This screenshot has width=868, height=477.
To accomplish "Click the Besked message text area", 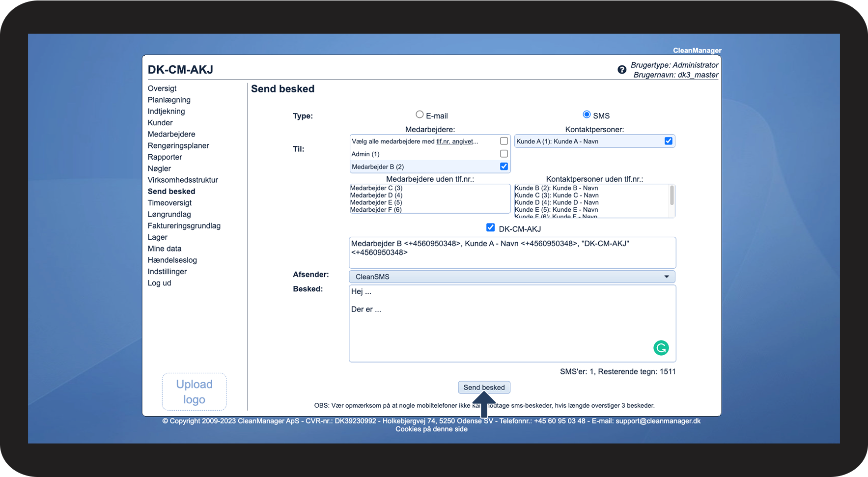I will (501, 329).
